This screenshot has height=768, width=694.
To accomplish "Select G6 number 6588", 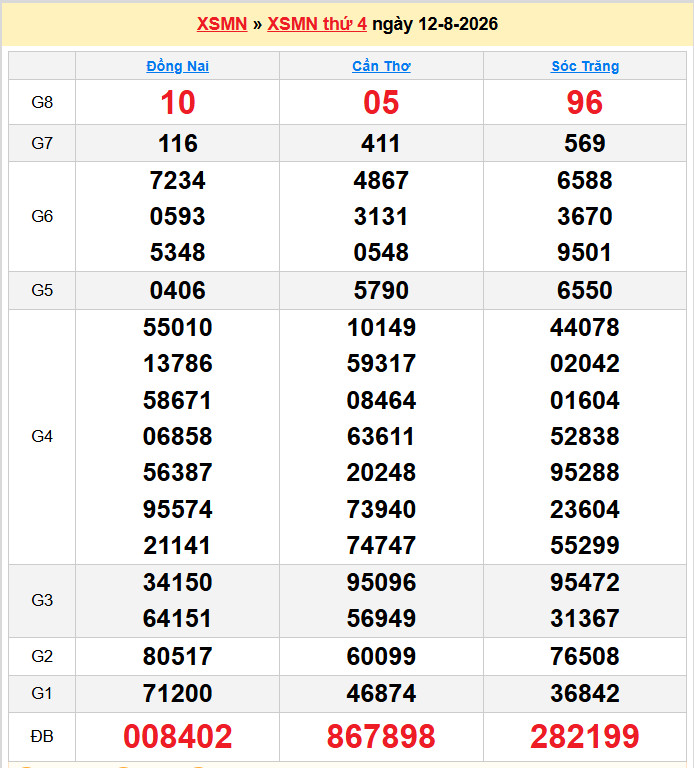I will (x=585, y=180).
